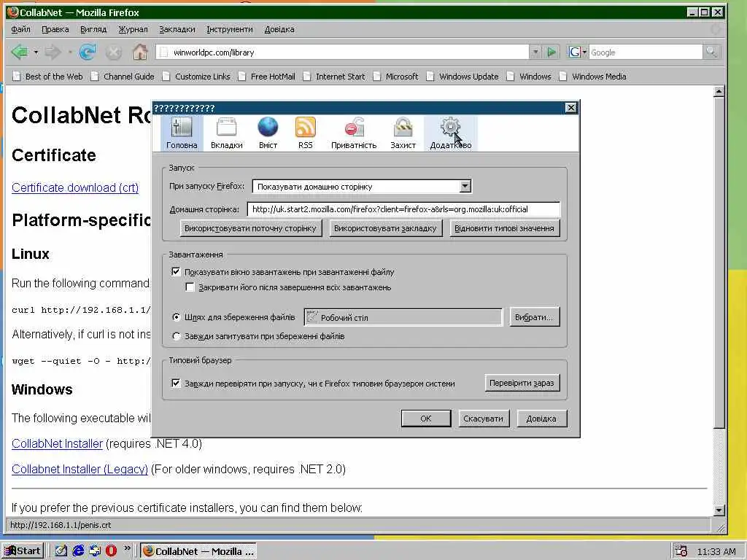Toggle show downloads window checkbox
This screenshot has height=560, width=747.
(x=176, y=272)
